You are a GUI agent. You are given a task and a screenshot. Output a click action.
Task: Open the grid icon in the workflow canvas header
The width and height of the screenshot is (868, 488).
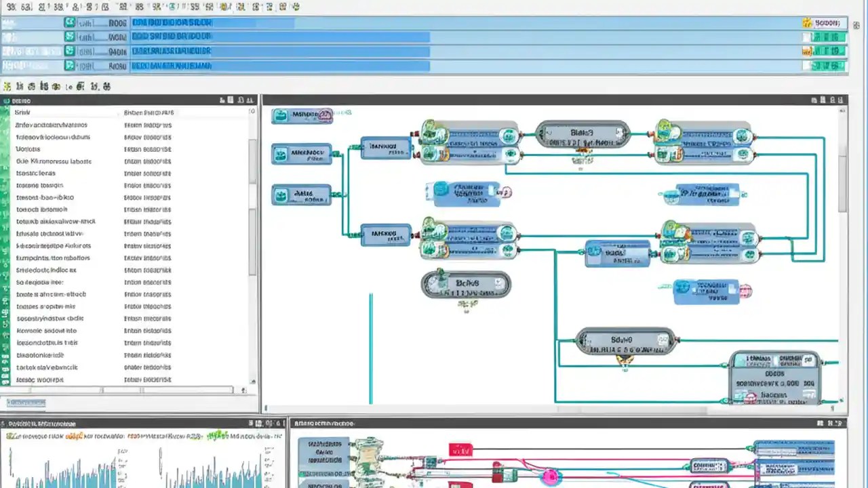click(x=822, y=99)
